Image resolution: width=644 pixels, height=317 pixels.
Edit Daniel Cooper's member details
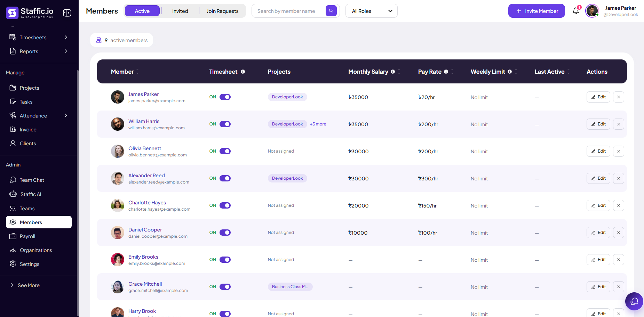(598, 233)
